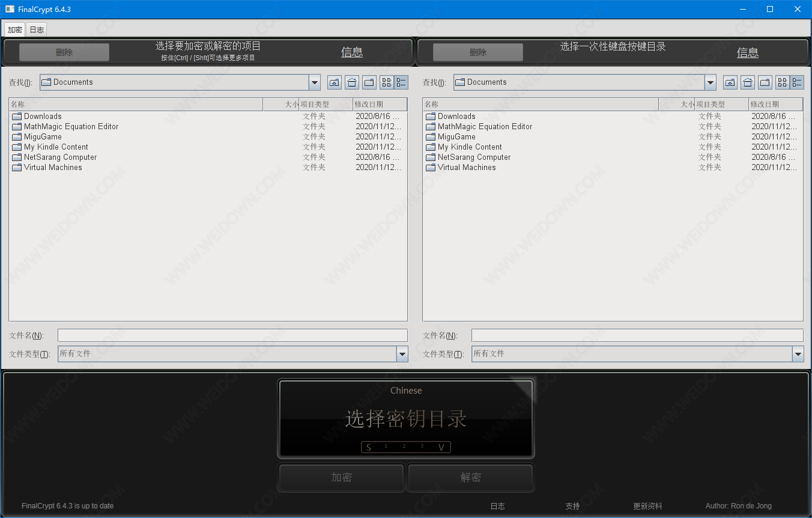Expand the left file type dropdown
812x518 pixels.
(402, 354)
